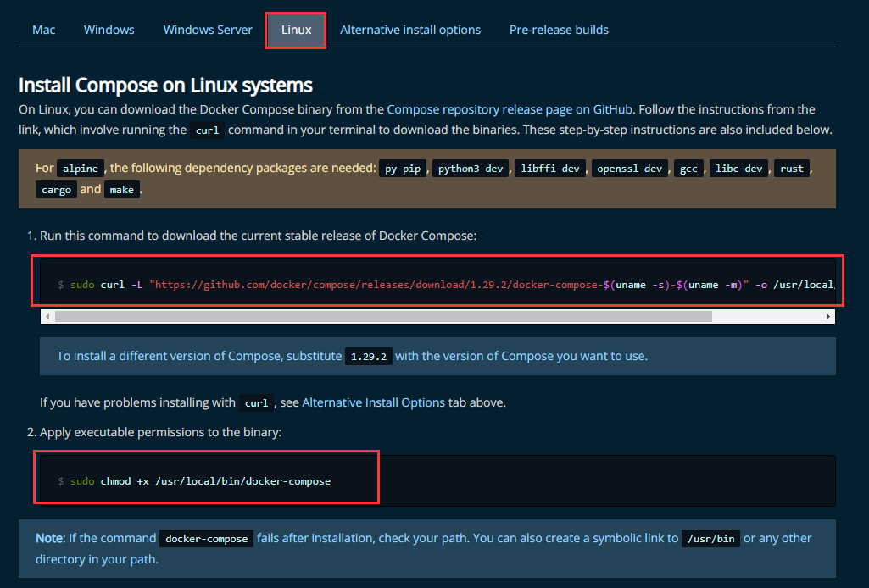Image resolution: width=869 pixels, height=588 pixels.
Task: Select the Windows Server tab
Action: (x=208, y=30)
